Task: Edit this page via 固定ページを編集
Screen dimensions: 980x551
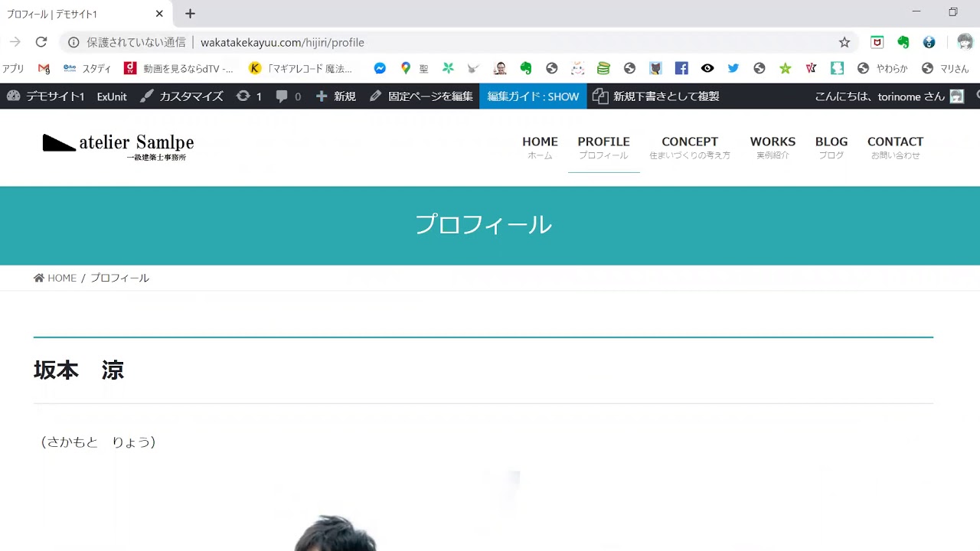Action: (420, 96)
